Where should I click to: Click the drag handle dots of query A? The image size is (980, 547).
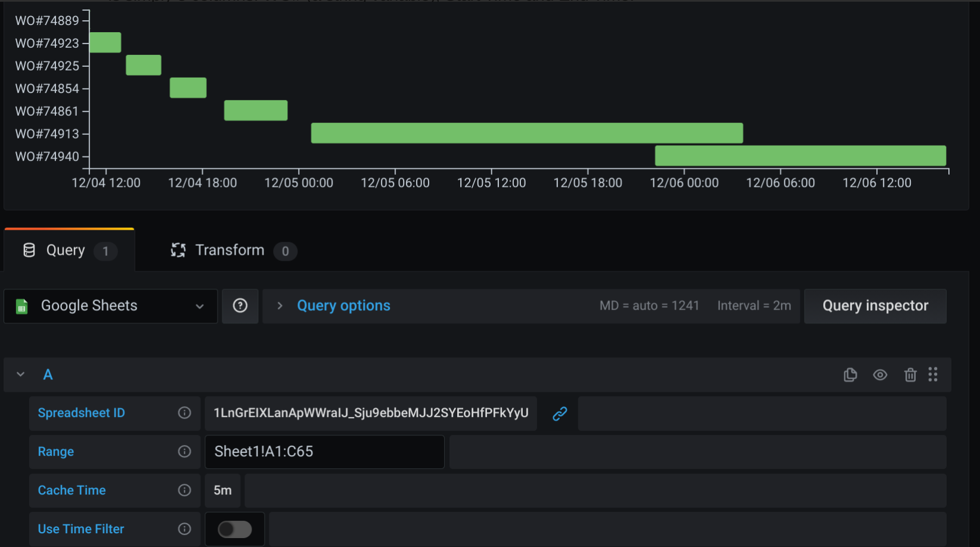pyautogui.click(x=934, y=375)
